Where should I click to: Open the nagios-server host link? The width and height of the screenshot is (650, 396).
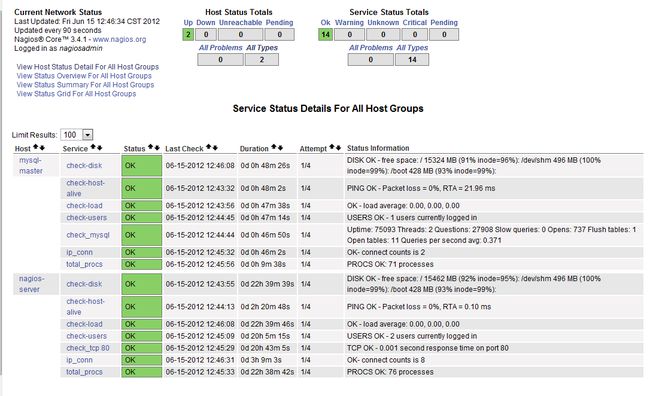click(31, 284)
